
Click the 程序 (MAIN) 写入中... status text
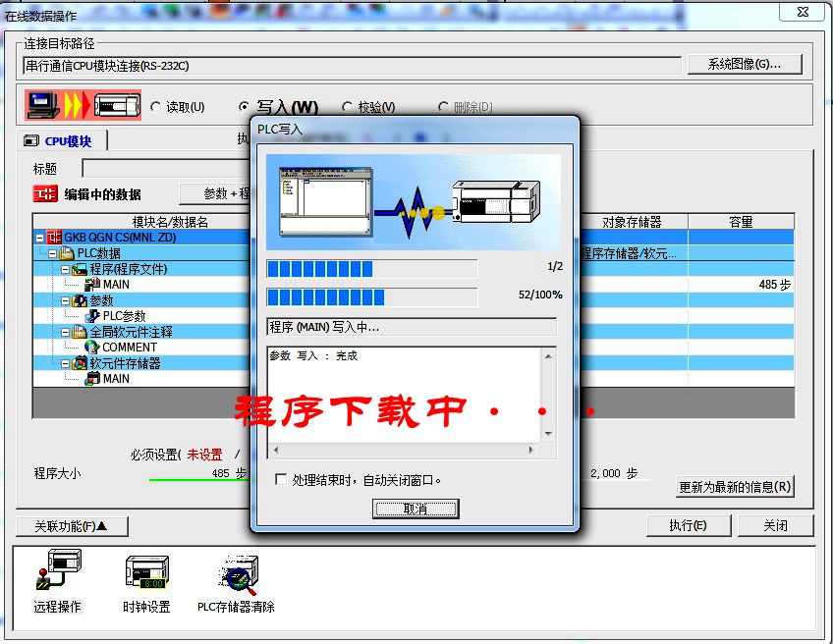pos(324,327)
